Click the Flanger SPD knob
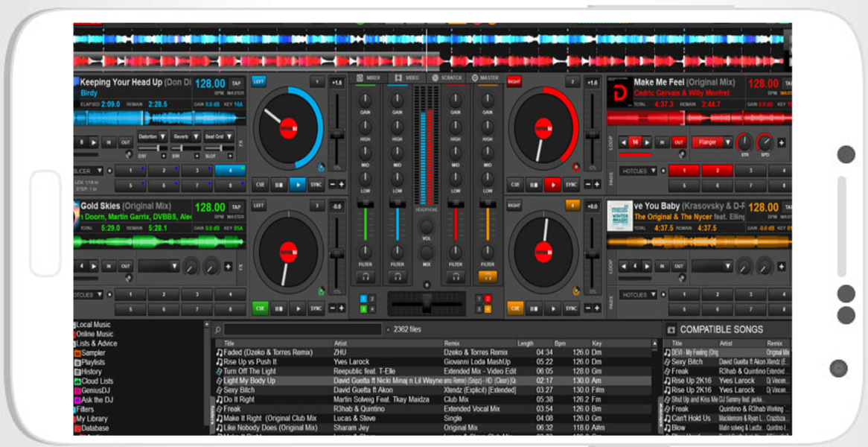The height and width of the screenshot is (447, 868). click(x=765, y=142)
